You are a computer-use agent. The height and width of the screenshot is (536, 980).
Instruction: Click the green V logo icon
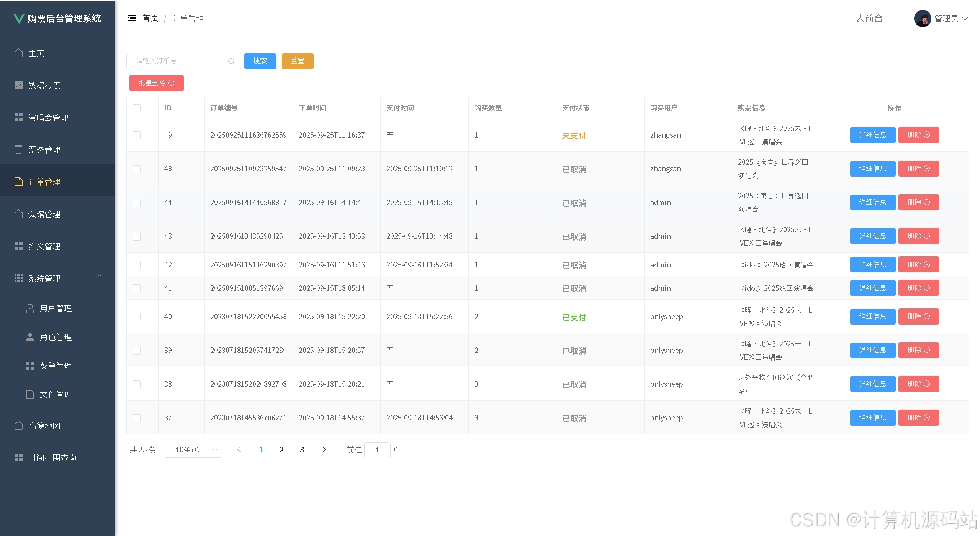click(19, 18)
